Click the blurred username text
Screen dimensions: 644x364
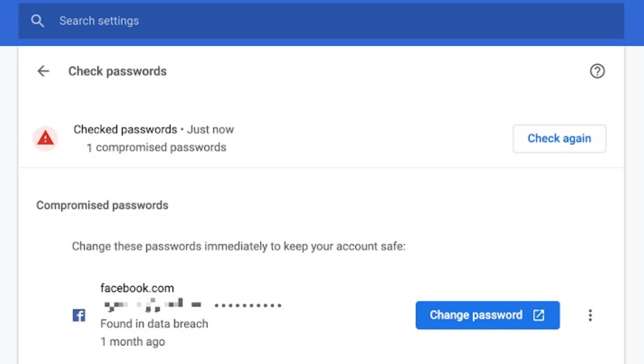(x=152, y=305)
